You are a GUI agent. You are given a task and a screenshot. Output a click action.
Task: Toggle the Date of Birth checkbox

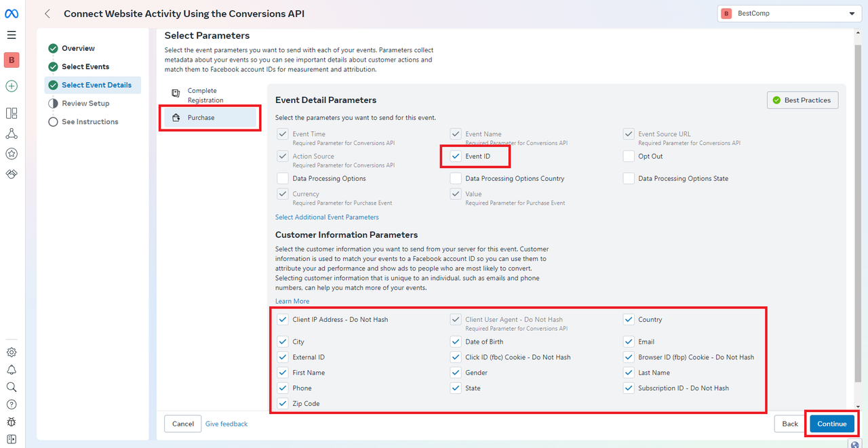[x=455, y=342]
